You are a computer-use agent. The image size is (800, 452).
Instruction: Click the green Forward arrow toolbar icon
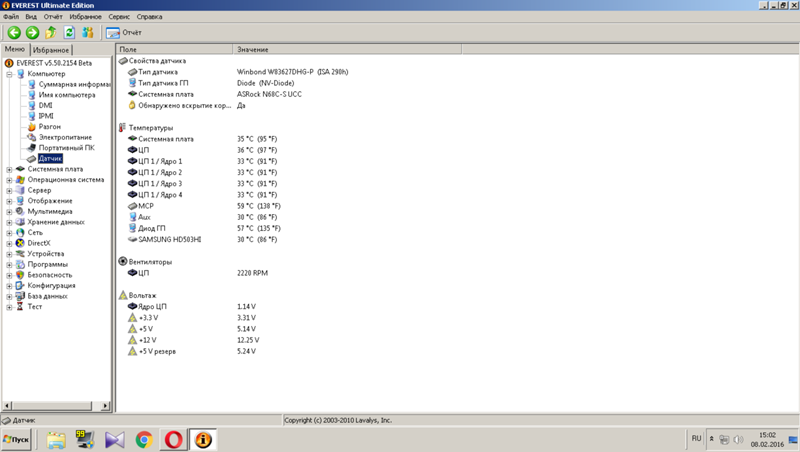click(32, 33)
